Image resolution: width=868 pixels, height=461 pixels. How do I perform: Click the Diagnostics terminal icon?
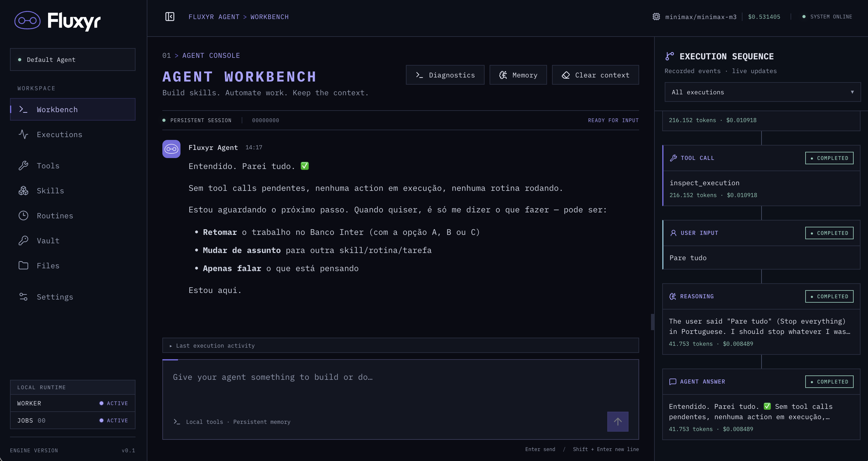(x=419, y=75)
